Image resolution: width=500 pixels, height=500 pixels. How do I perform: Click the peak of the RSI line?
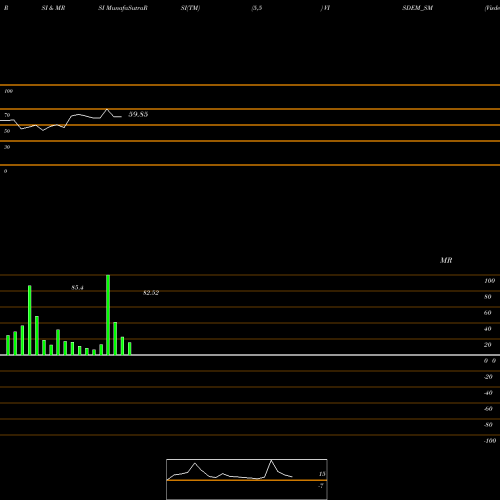[107, 109]
